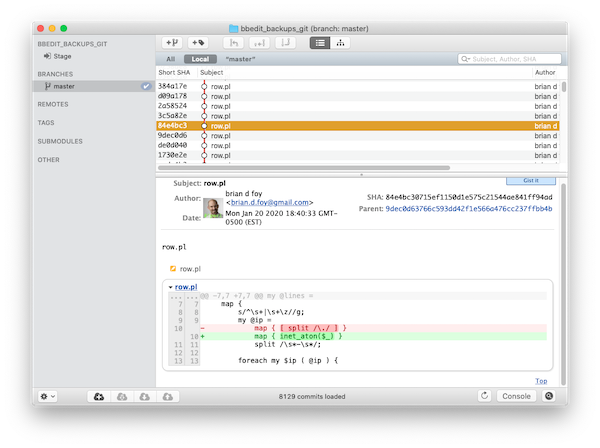Click the checkout toolbar icon

click(x=233, y=42)
